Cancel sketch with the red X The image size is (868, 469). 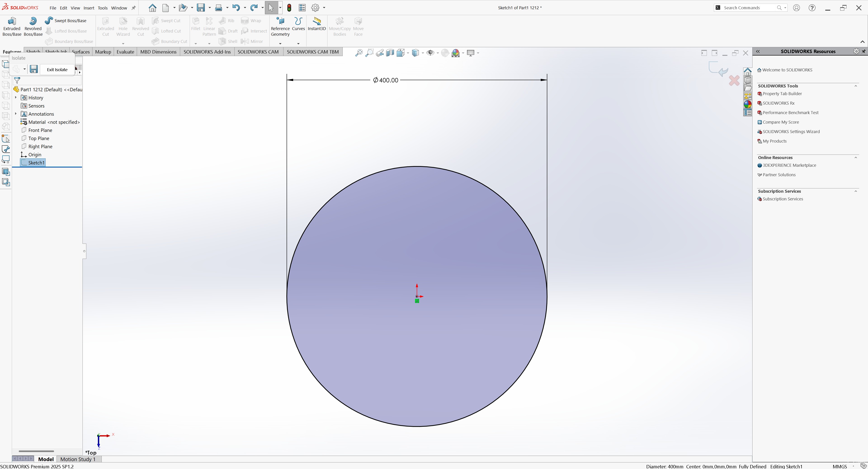point(734,80)
